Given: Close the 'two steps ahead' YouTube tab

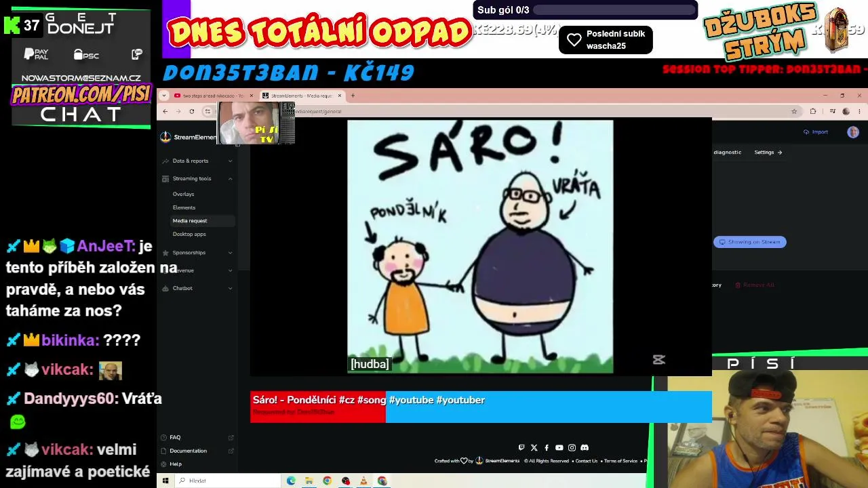Looking at the screenshot, I should point(251,96).
